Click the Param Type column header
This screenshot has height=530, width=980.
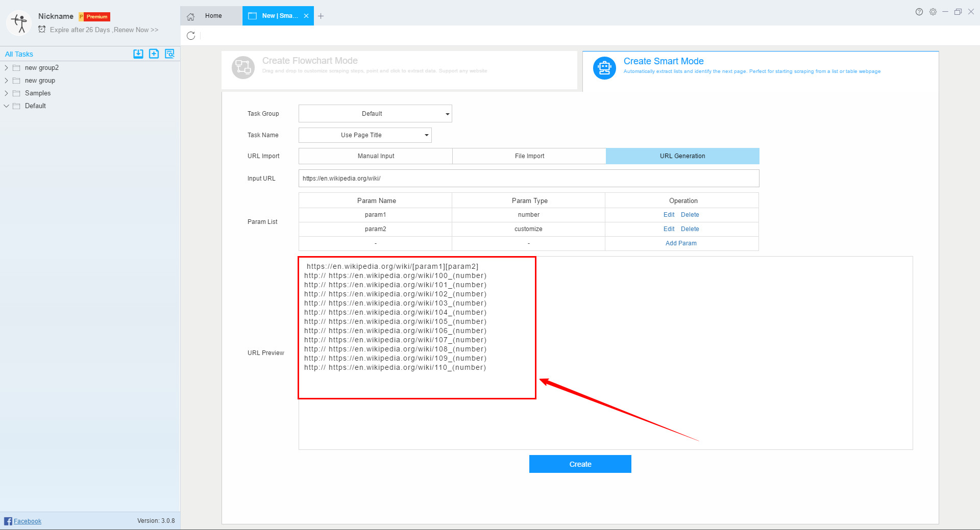[529, 200]
